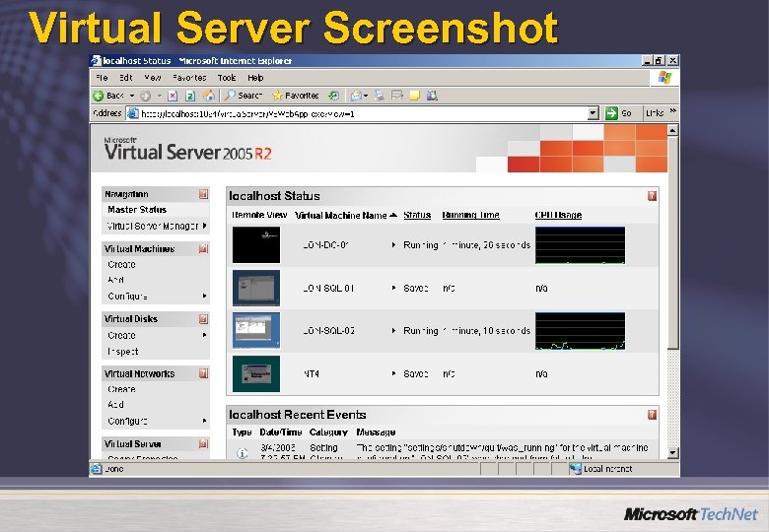This screenshot has height=532, width=769.
Task: Open the Forward button history dropdown
Action: (x=160, y=96)
